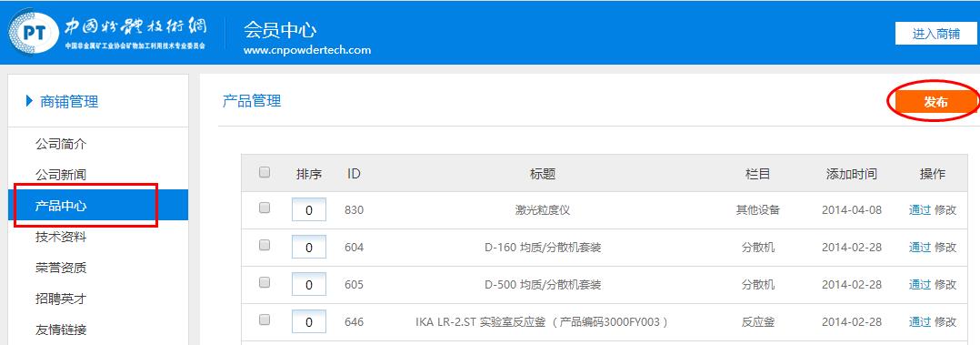This screenshot has height=345, width=980.
Task: Click the 进入商铺 button
Action: (x=935, y=34)
